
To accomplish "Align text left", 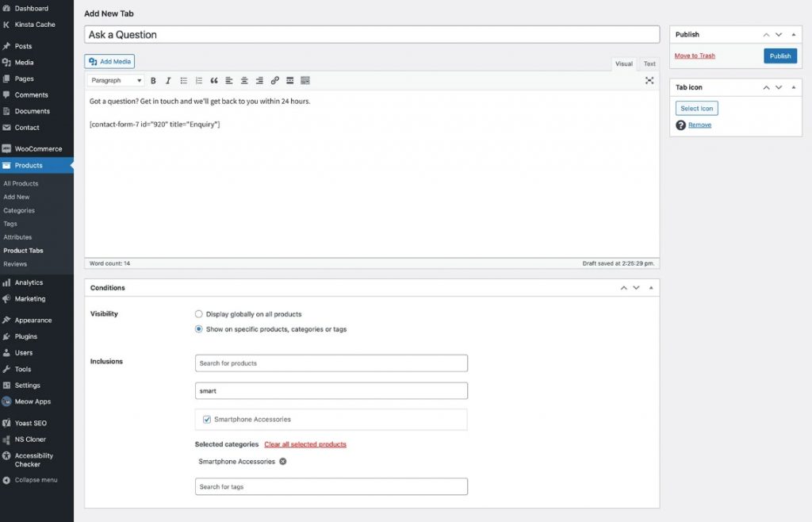I will pos(229,81).
